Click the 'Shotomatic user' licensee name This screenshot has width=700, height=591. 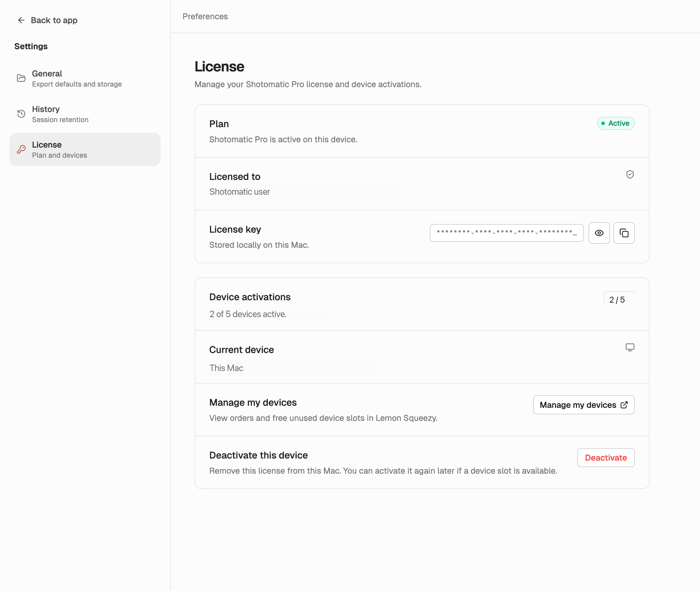pyautogui.click(x=239, y=192)
